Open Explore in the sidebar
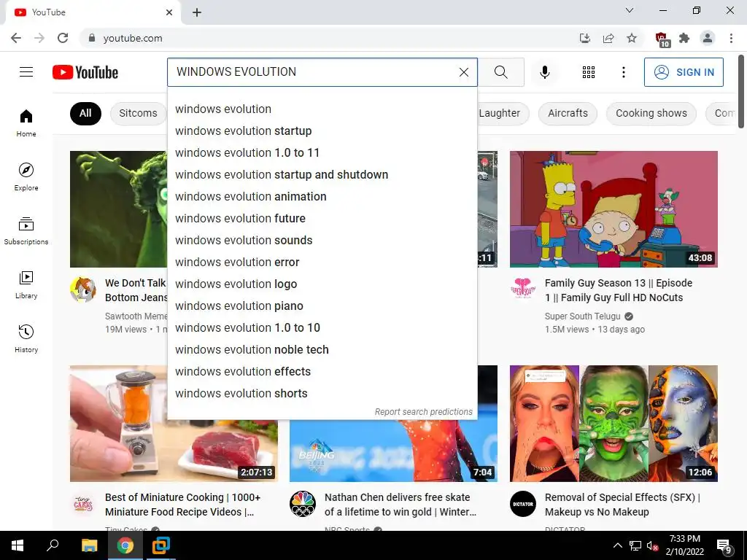Image resolution: width=747 pixels, height=560 pixels. click(26, 176)
